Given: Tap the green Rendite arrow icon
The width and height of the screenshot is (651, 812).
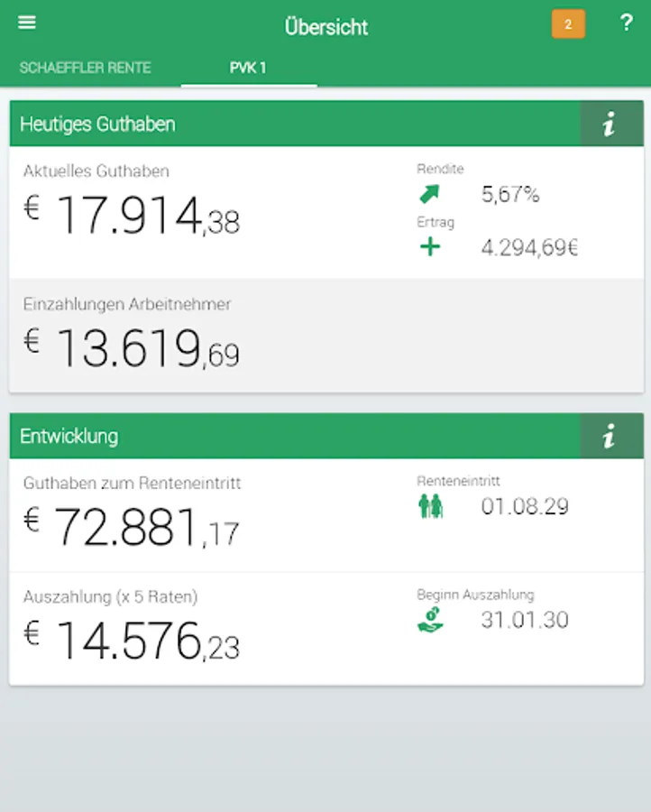Looking at the screenshot, I should 430,194.
